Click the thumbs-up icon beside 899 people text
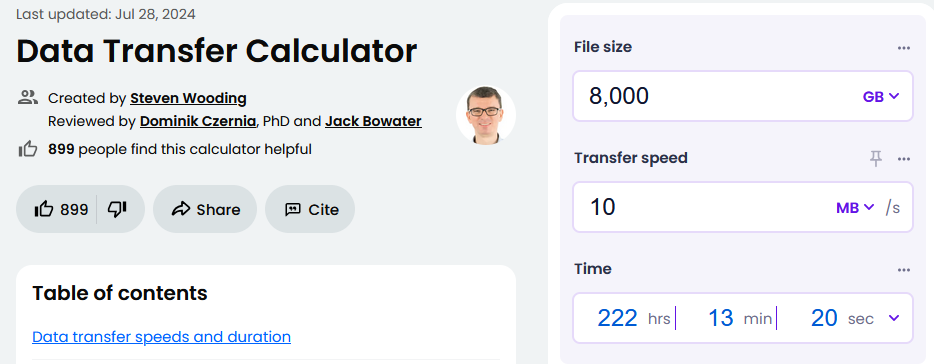 [x=28, y=149]
